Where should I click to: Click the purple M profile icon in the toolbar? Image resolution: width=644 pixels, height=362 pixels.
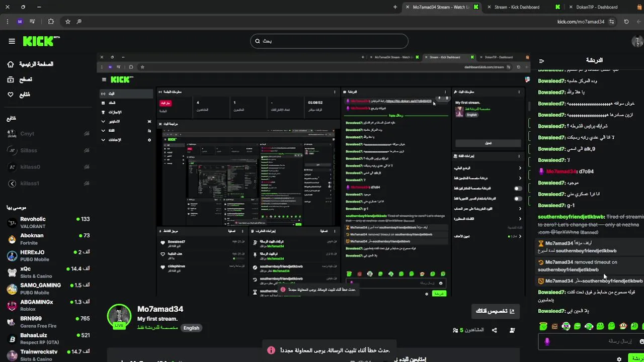pyautogui.click(x=20, y=22)
